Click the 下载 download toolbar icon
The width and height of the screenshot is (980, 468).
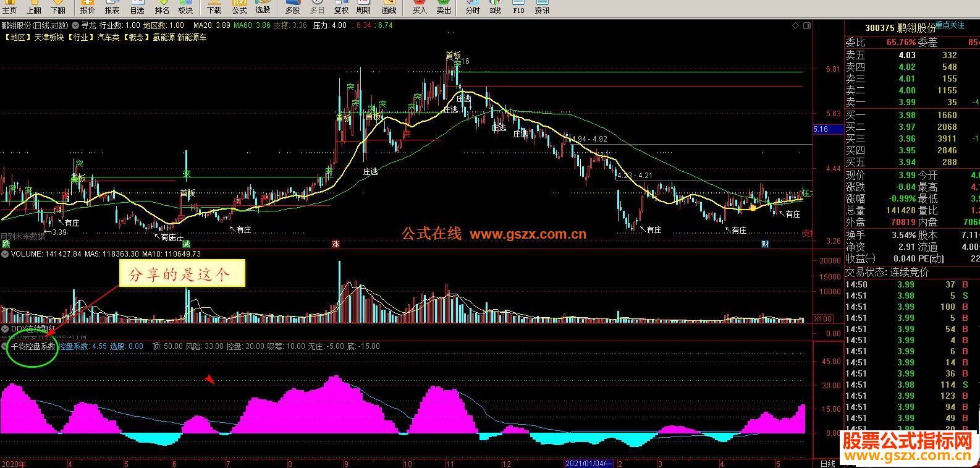coord(214,7)
